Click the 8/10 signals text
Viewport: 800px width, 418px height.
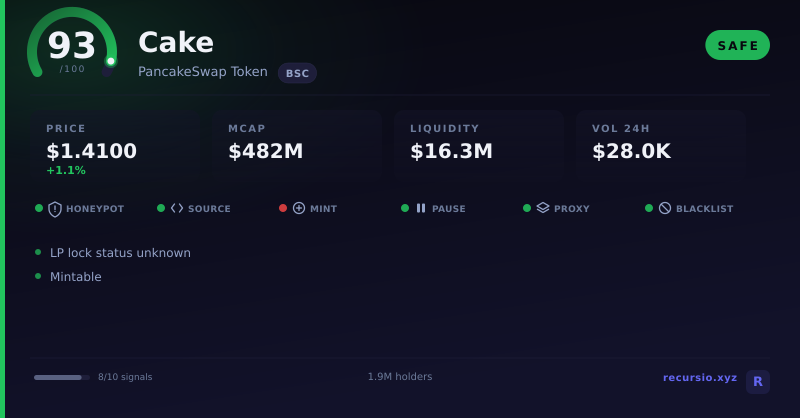coord(125,377)
